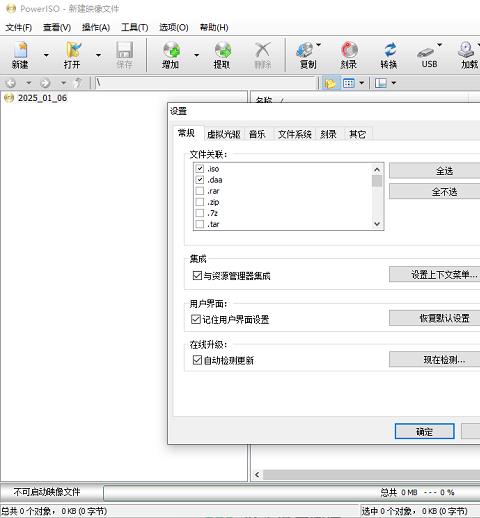The height and width of the screenshot is (518, 480).
Task: Uncheck the .iso file association
Action: coord(200,168)
